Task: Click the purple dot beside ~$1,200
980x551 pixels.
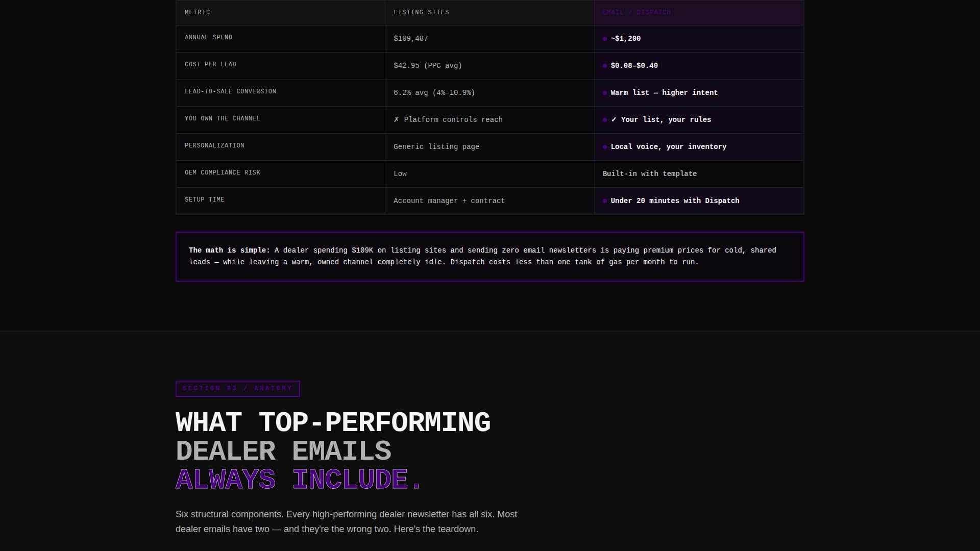Action: tap(605, 39)
